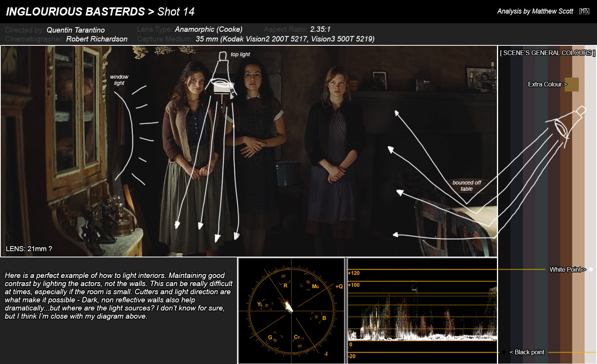Screen dimensions: 597x364
Task: Click the black point dot marker
Action: [504, 352]
